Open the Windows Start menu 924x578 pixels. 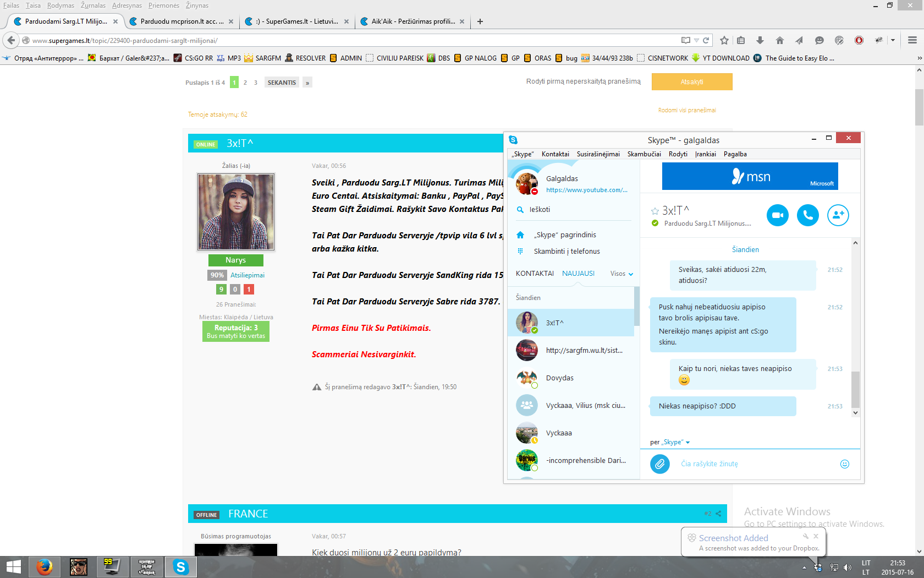pos(13,566)
